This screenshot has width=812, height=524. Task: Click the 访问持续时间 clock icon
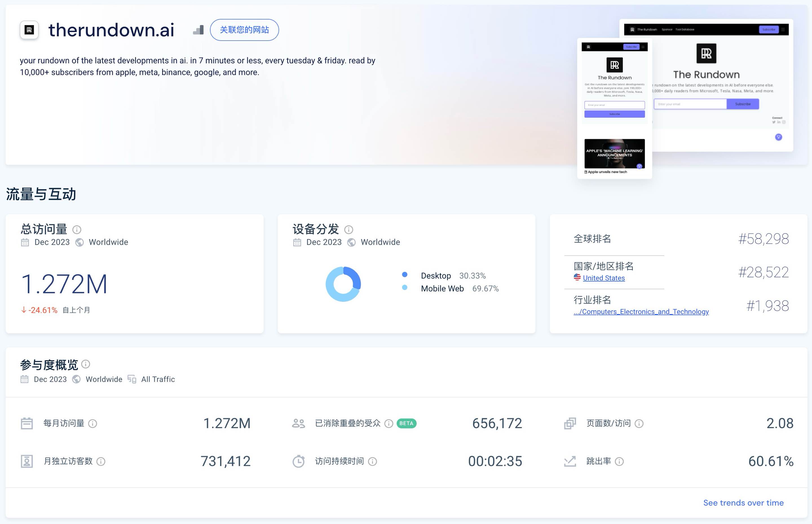pos(299,461)
